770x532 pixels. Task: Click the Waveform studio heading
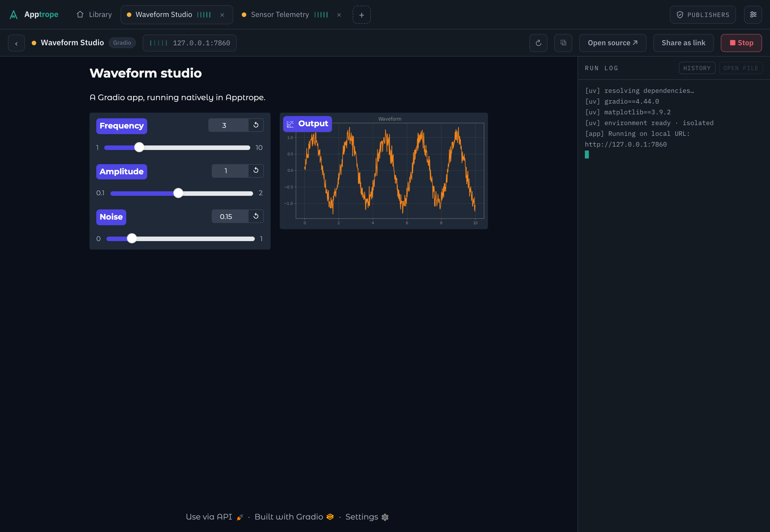pyautogui.click(x=146, y=73)
